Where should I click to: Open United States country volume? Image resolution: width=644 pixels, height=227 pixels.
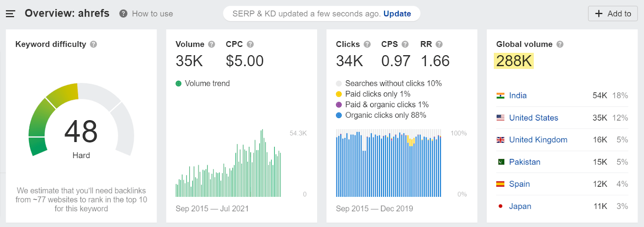533,118
